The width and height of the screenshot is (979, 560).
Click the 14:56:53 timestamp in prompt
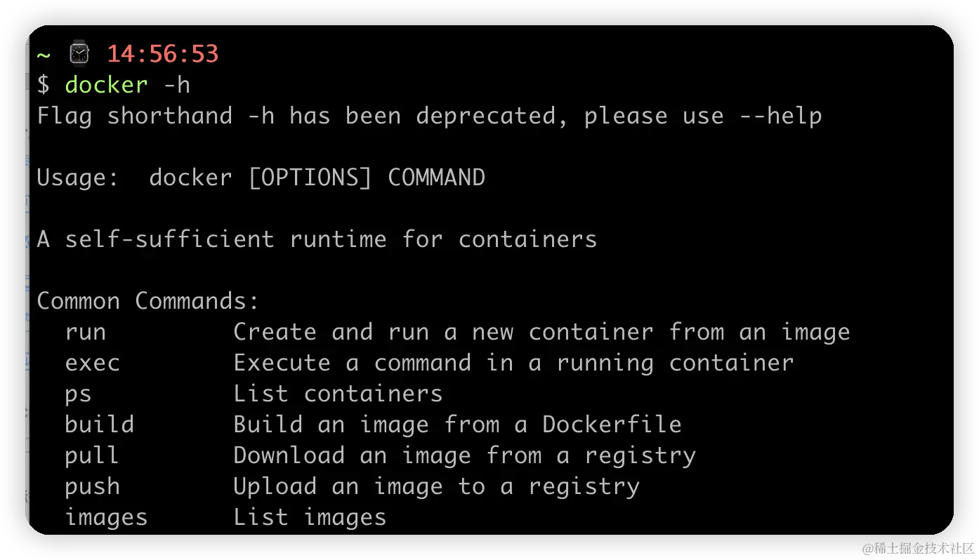coord(162,54)
